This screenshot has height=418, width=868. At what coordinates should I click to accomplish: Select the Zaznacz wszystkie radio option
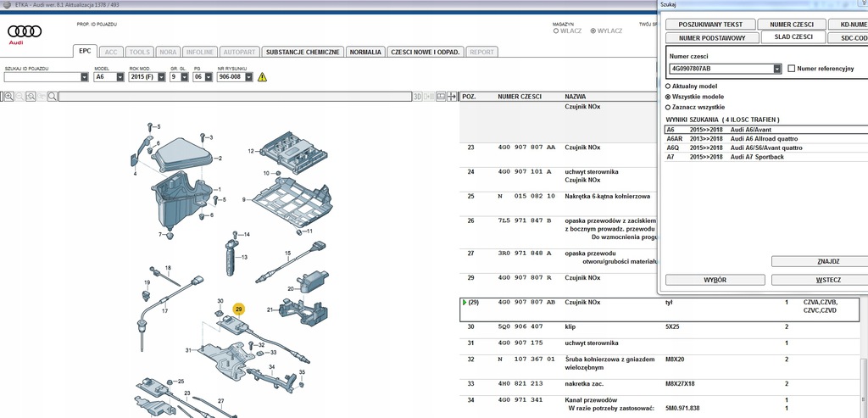[668, 107]
